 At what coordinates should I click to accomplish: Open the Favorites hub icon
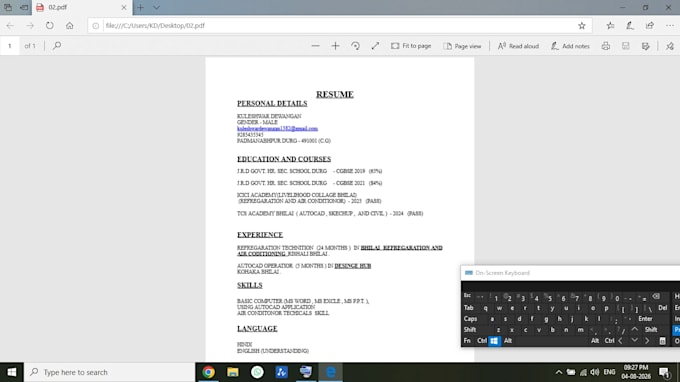[610, 26]
